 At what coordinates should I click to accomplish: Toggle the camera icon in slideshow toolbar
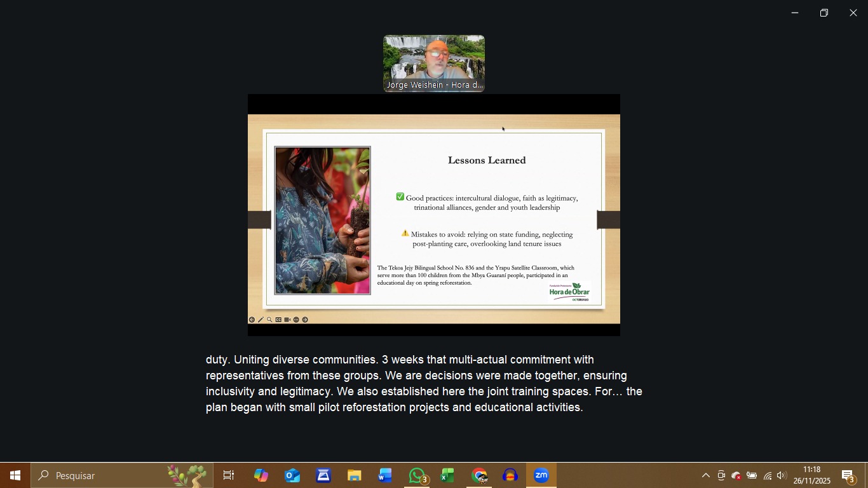(287, 320)
